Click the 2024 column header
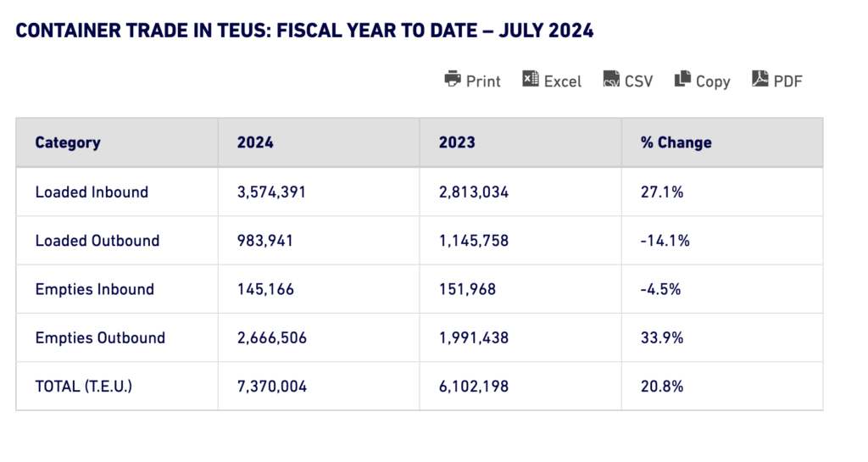This screenshot has height=462, width=868. click(256, 142)
